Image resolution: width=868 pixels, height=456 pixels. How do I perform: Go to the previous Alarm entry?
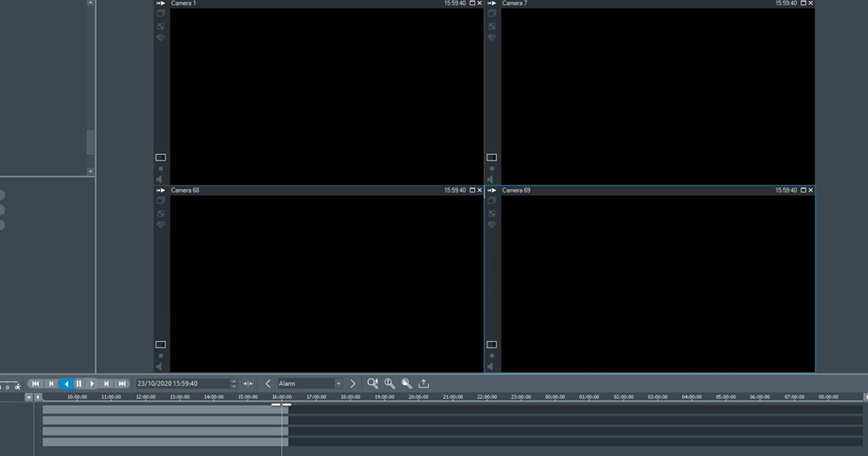click(268, 383)
